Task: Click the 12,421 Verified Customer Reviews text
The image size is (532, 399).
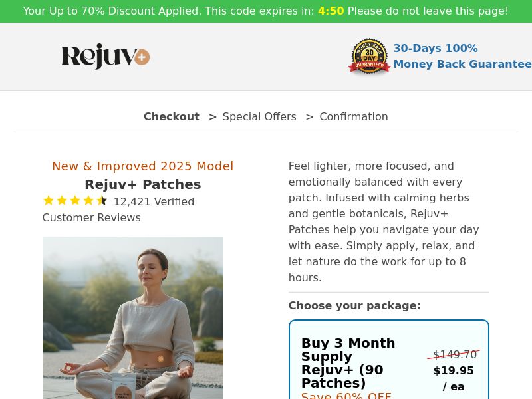Action: click(x=118, y=209)
